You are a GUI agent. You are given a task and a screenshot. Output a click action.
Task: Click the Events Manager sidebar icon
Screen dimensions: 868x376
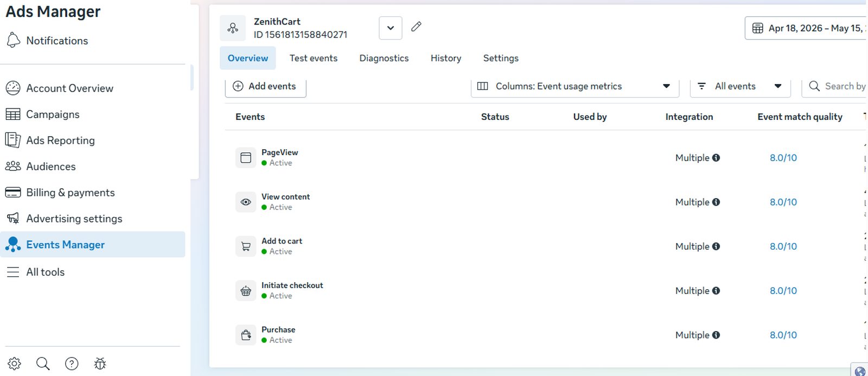coord(13,245)
